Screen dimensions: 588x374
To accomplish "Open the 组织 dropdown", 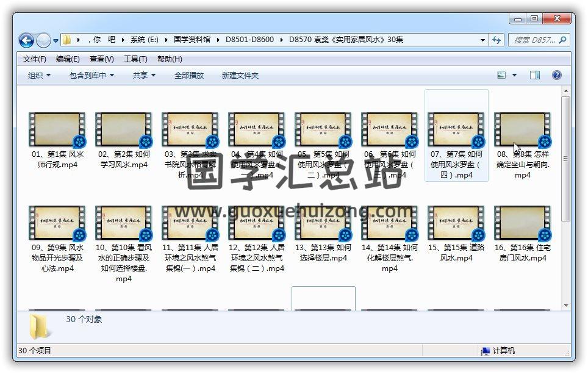I will [x=39, y=76].
